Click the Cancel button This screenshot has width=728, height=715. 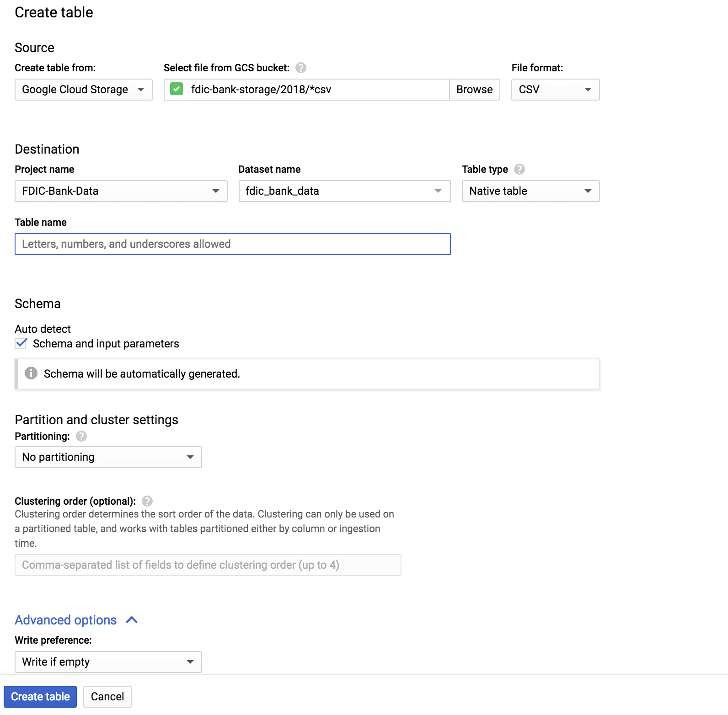pyautogui.click(x=107, y=696)
